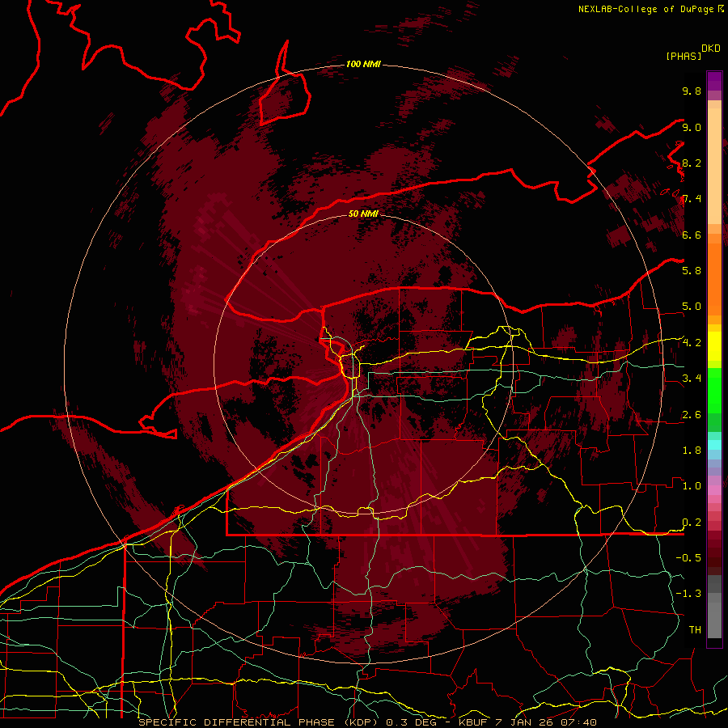Click the 0.2 value on color scale

point(692,523)
